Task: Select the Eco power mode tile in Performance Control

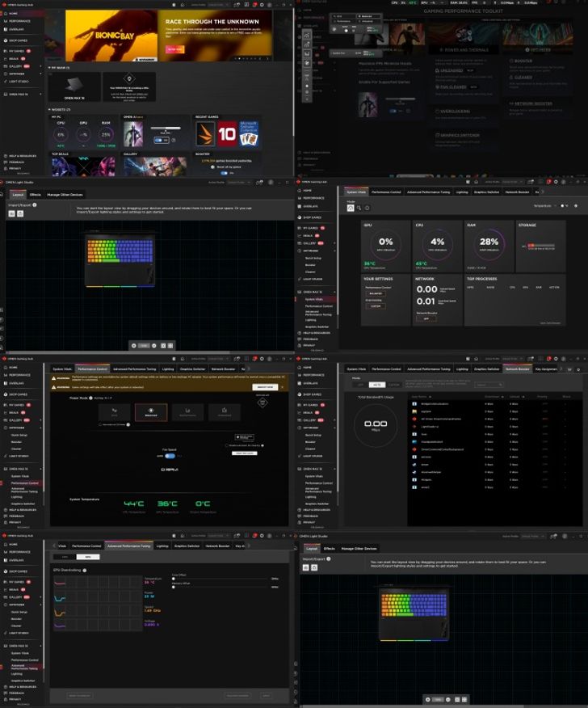Action: click(x=115, y=412)
